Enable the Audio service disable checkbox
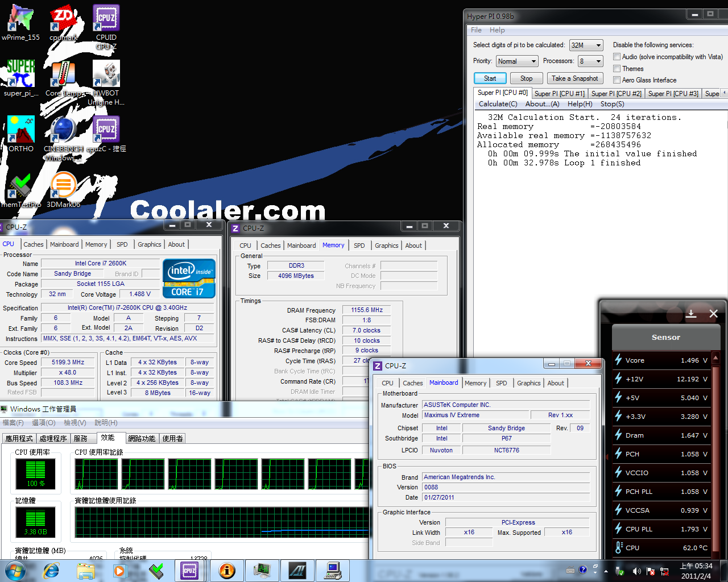 point(617,57)
